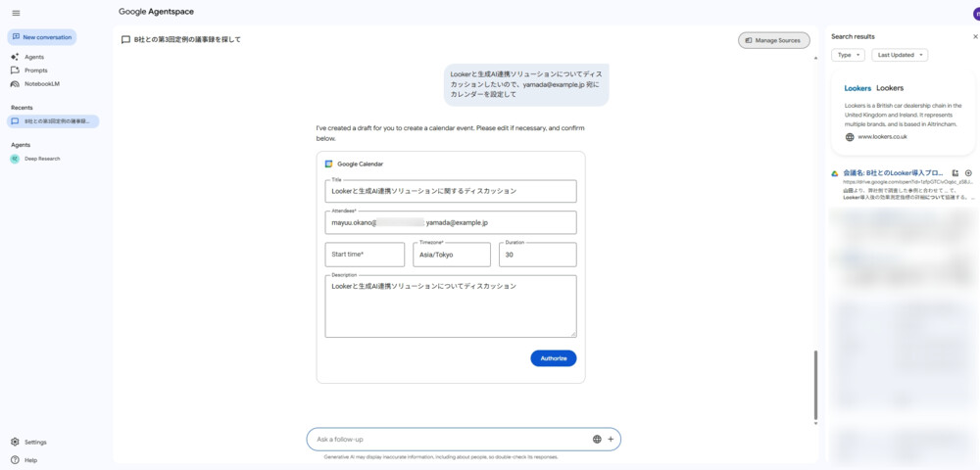Open the hamburger navigation menu
Viewport: 980px width, 470px height.
coord(16,13)
